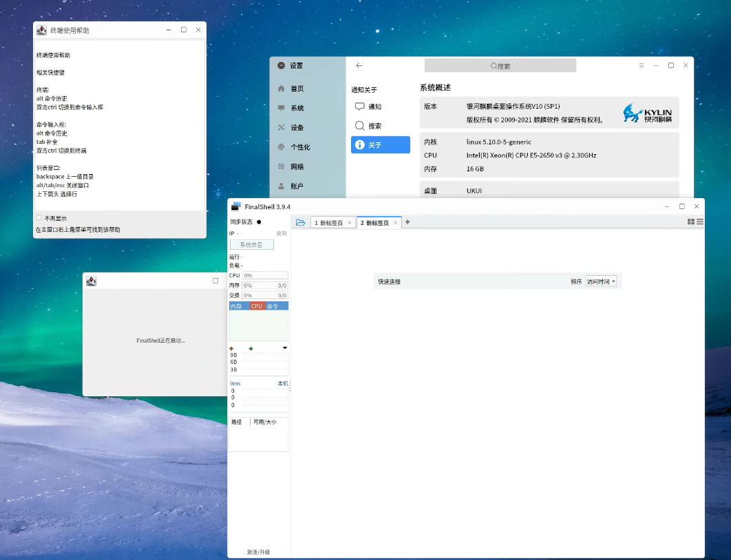This screenshot has height=560, width=731.
Task: Click the 激活/升级 link in FinalShell
Action: click(x=257, y=552)
